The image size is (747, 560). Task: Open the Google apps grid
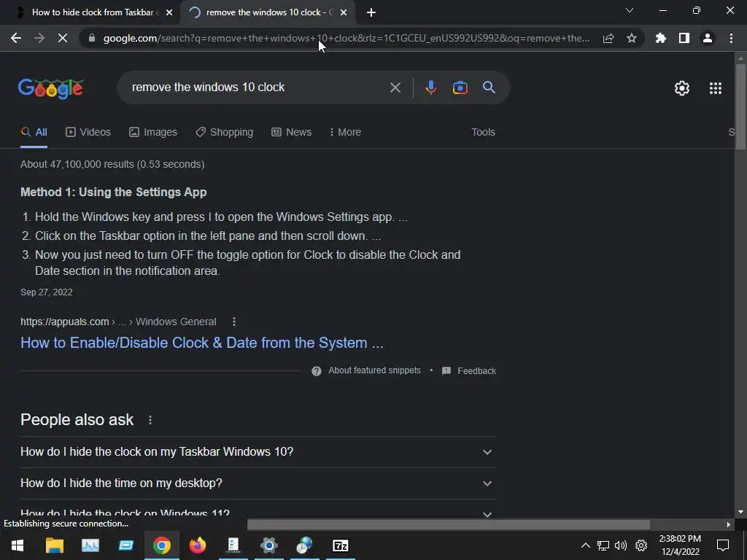[716, 88]
